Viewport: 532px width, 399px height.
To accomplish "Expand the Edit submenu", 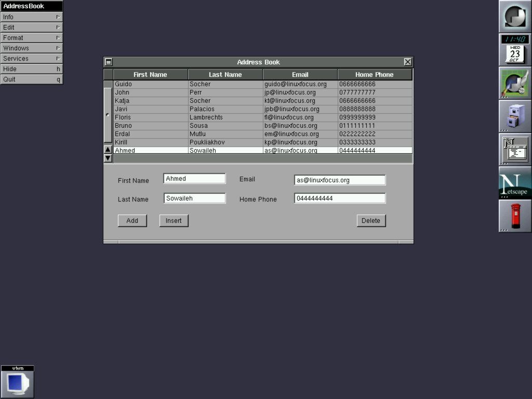I will tap(31, 28).
